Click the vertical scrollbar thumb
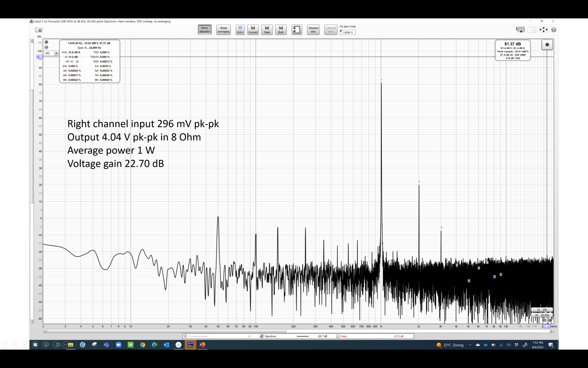The width and height of the screenshot is (588, 368). pyautogui.click(x=32, y=147)
